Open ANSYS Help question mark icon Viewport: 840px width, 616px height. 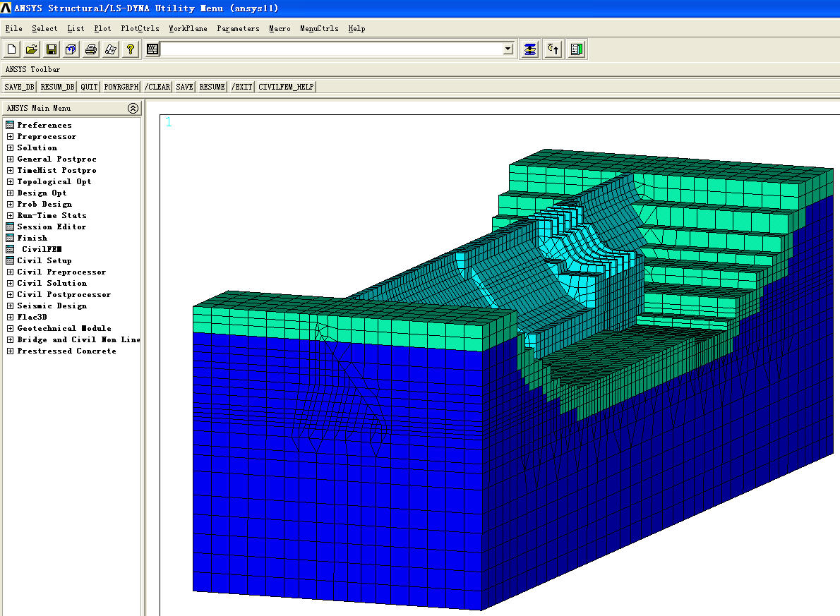pyautogui.click(x=130, y=50)
